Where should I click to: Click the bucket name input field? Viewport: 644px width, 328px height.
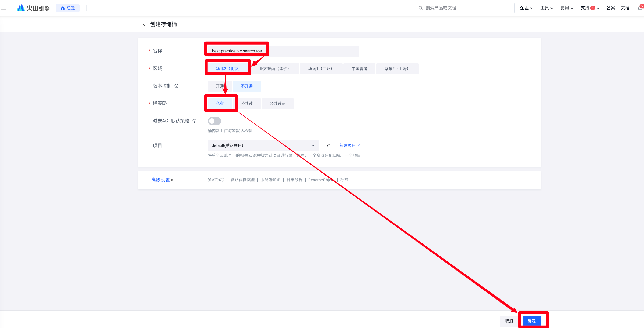click(x=283, y=51)
